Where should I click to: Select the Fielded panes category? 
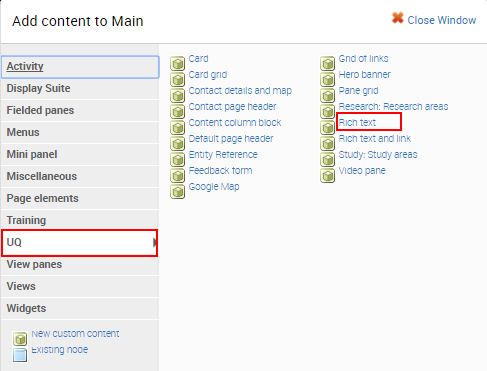pyautogui.click(x=80, y=110)
